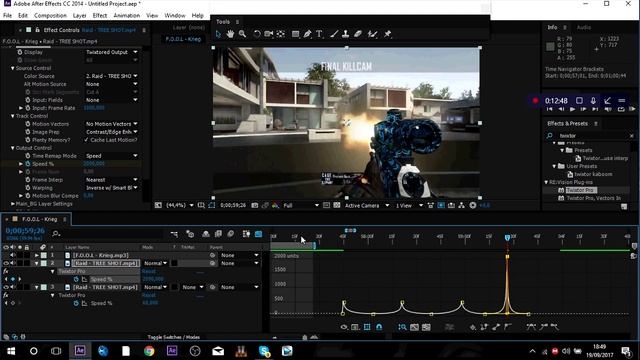Screen dimensions: 640x360
Task: Click Reset for layer 2 Twixtor Pro
Action: pos(149,271)
